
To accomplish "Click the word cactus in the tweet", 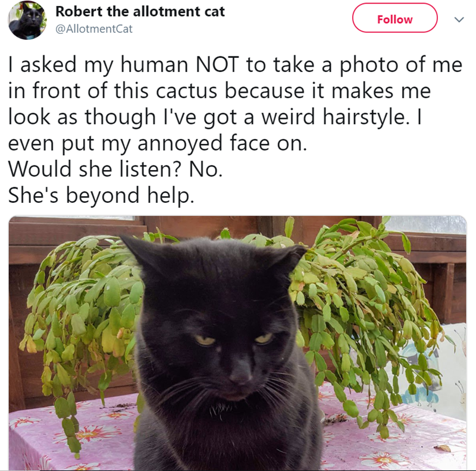I will [x=186, y=91].
